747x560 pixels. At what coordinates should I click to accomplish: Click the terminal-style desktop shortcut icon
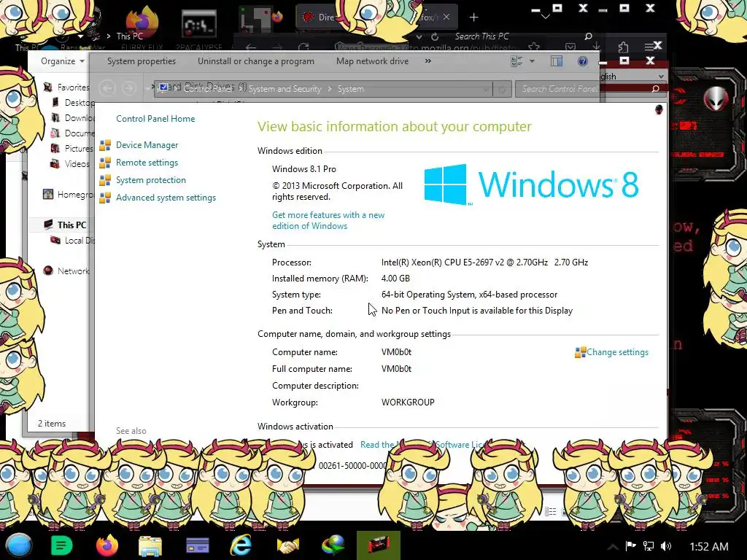pyautogui.click(x=199, y=24)
